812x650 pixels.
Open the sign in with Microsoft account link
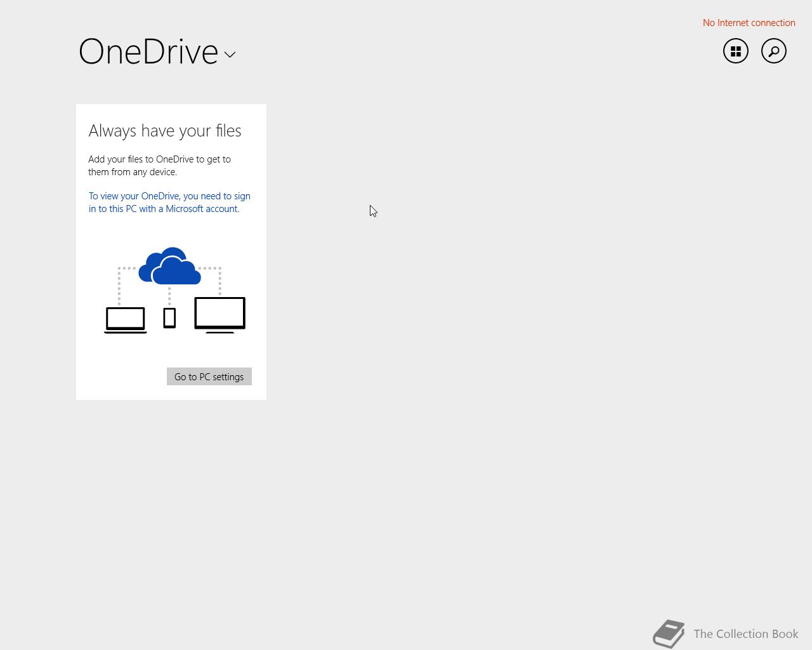(169, 202)
